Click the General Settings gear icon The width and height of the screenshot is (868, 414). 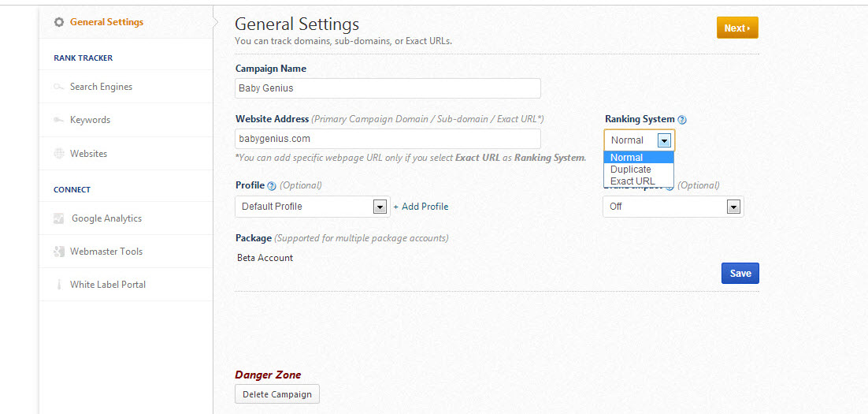[x=58, y=22]
